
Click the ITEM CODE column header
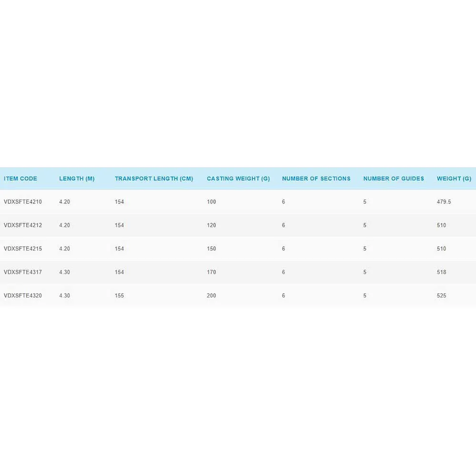[x=20, y=179]
